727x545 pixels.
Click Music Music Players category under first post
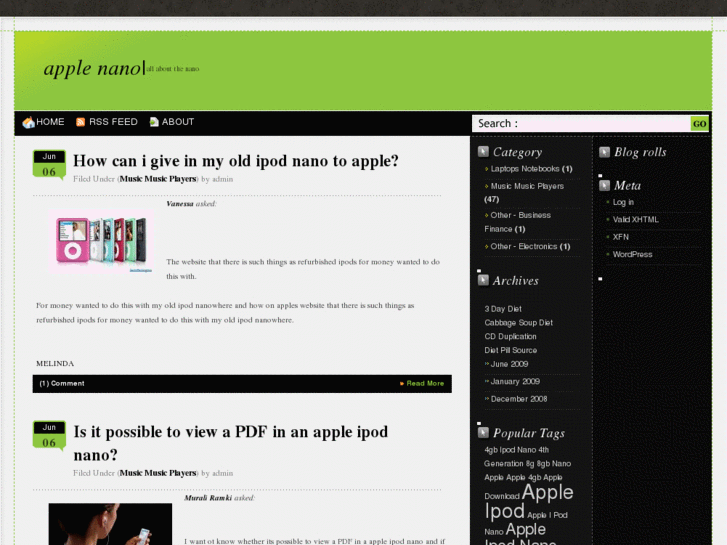(158, 179)
